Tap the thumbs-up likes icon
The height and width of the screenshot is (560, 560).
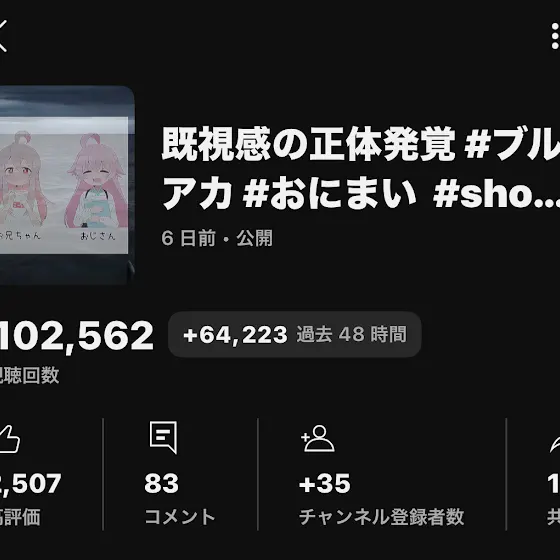point(9,439)
